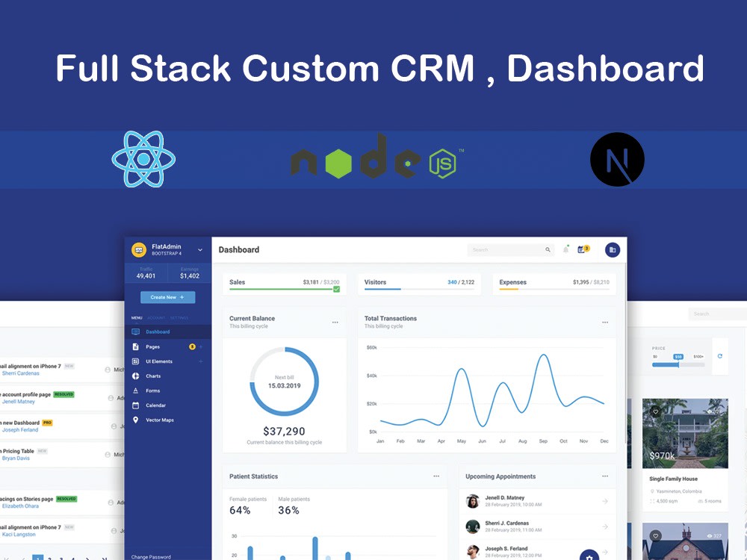Click the Earnings $1,402 stat

click(x=190, y=273)
